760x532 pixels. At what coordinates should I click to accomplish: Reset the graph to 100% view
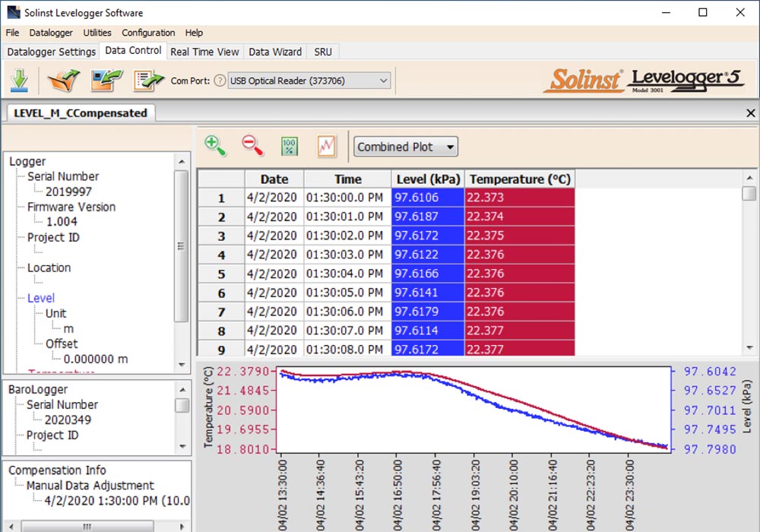289,146
